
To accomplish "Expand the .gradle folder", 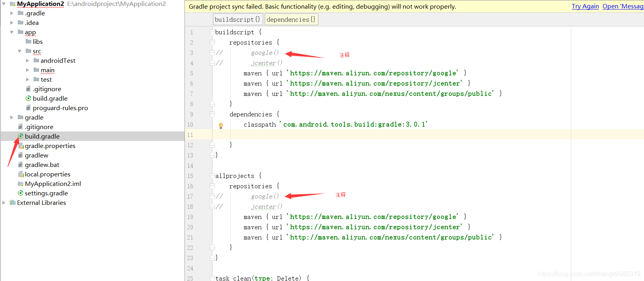I will [x=12, y=13].
